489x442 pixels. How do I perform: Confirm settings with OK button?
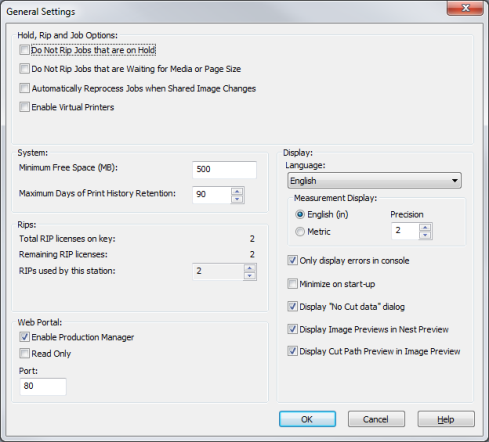pos(307,419)
